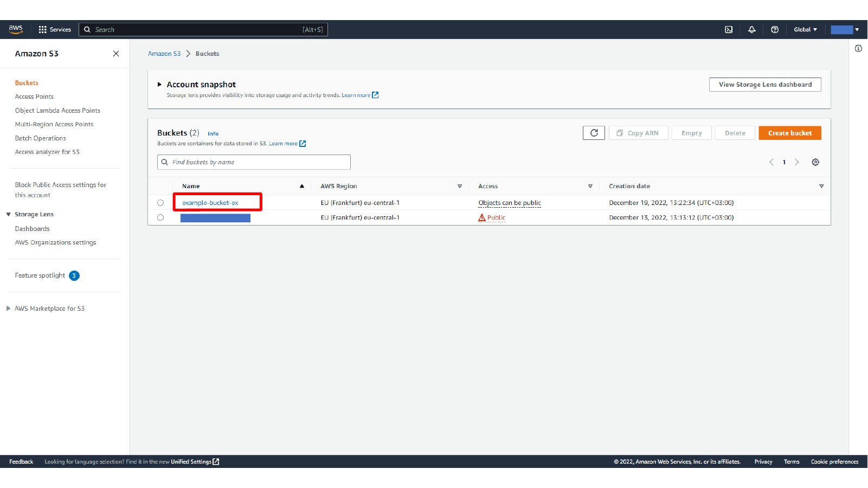
Task: Click the Delete button
Action: tap(735, 133)
